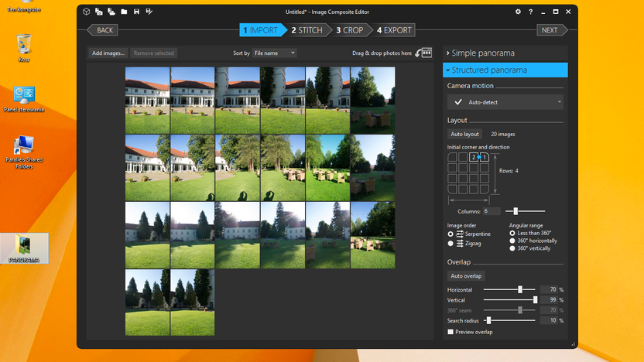
Task: Click the BACK button
Action: point(103,30)
